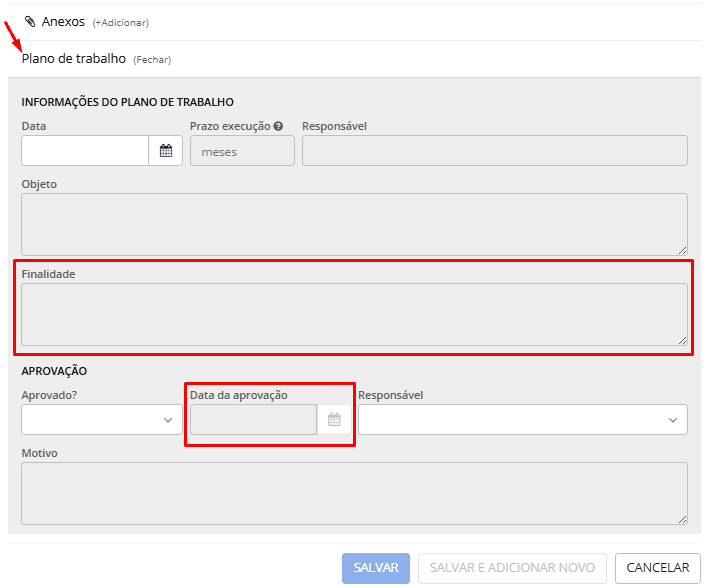
Task: Focus the Data date input field
Action: [85, 151]
